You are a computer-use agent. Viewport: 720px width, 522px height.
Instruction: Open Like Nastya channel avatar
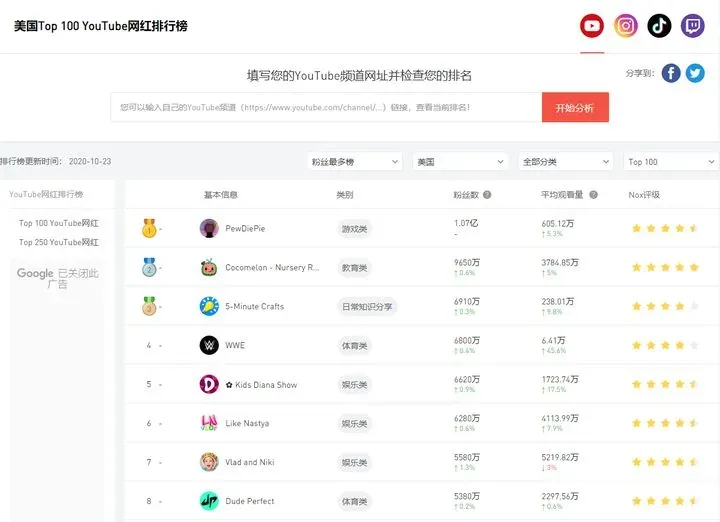pyautogui.click(x=209, y=423)
